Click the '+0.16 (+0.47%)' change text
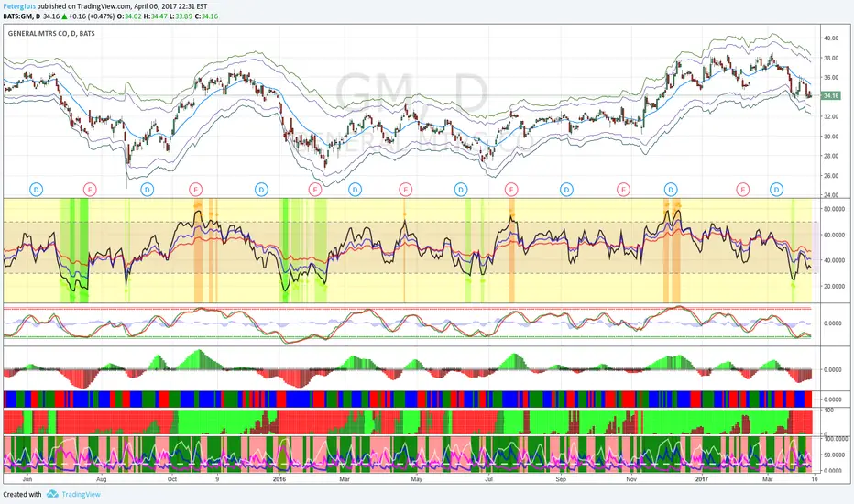The image size is (854, 504). [x=92, y=16]
